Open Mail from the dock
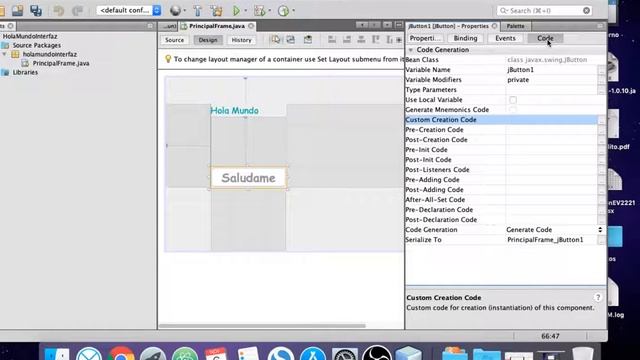 [89, 354]
